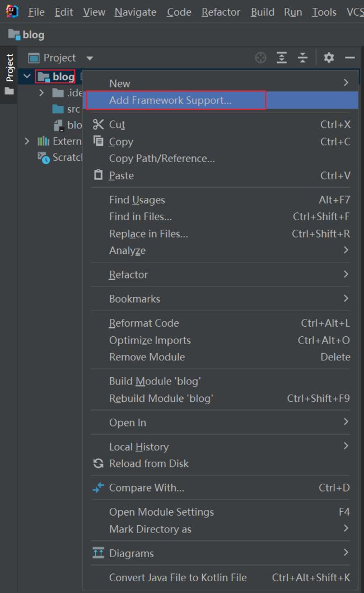The height and width of the screenshot is (593, 364).
Task: Click the Reload from Disk refresh icon
Action: pyautogui.click(x=98, y=464)
